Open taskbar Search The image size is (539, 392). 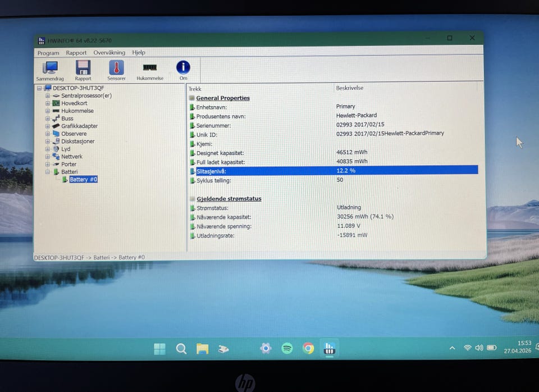pyautogui.click(x=181, y=349)
